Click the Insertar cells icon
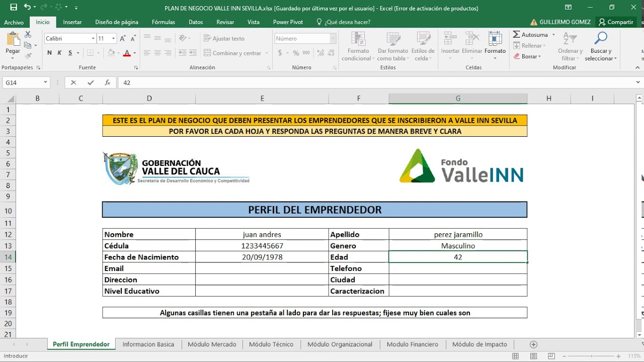644x362 pixels. (450, 38)
